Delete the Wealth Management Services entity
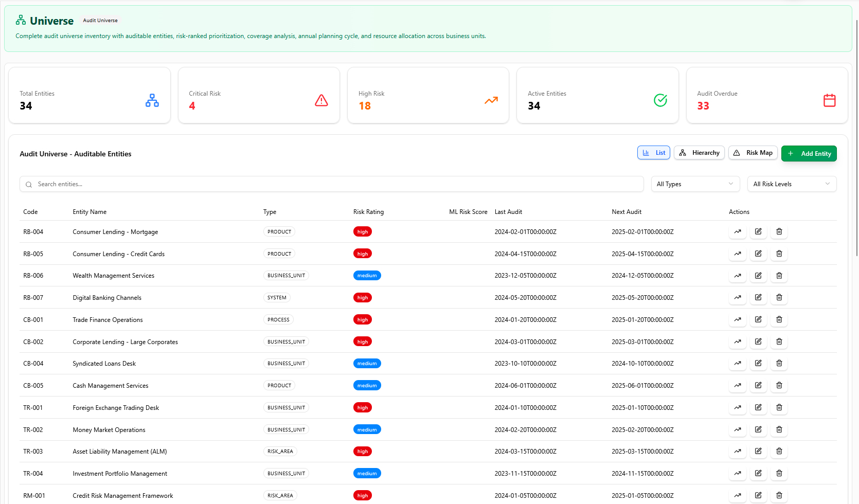Viewport: 859px width, 504px height. pyautogui.click(x=779, y=276)
